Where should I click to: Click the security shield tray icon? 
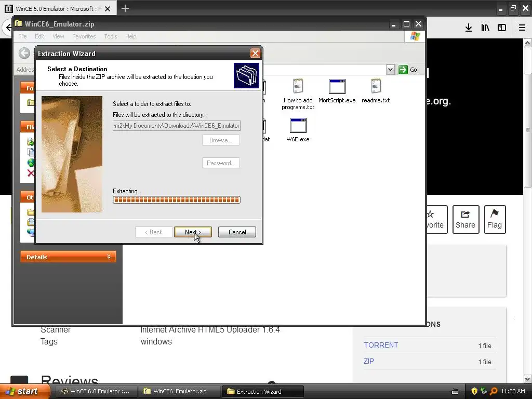[x=474, y=391]
